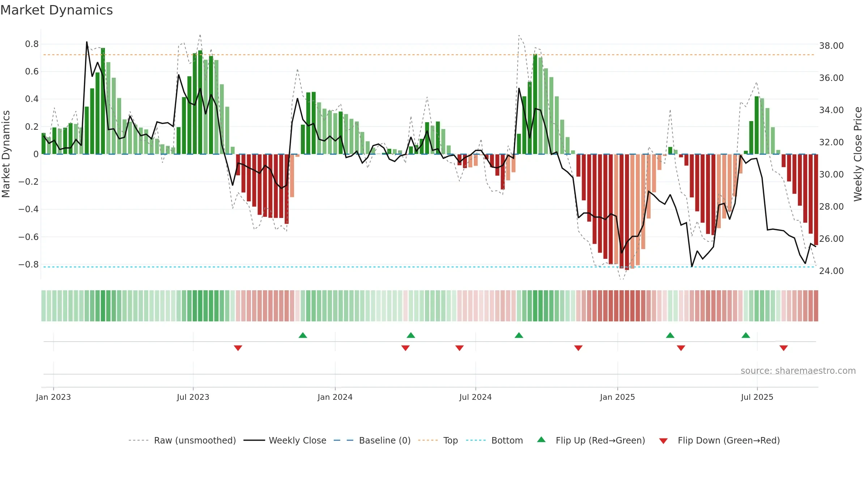The image size is (868, 488).
Task: Click the green triangle icon in the legend
Action: click(x=541, y=440)
